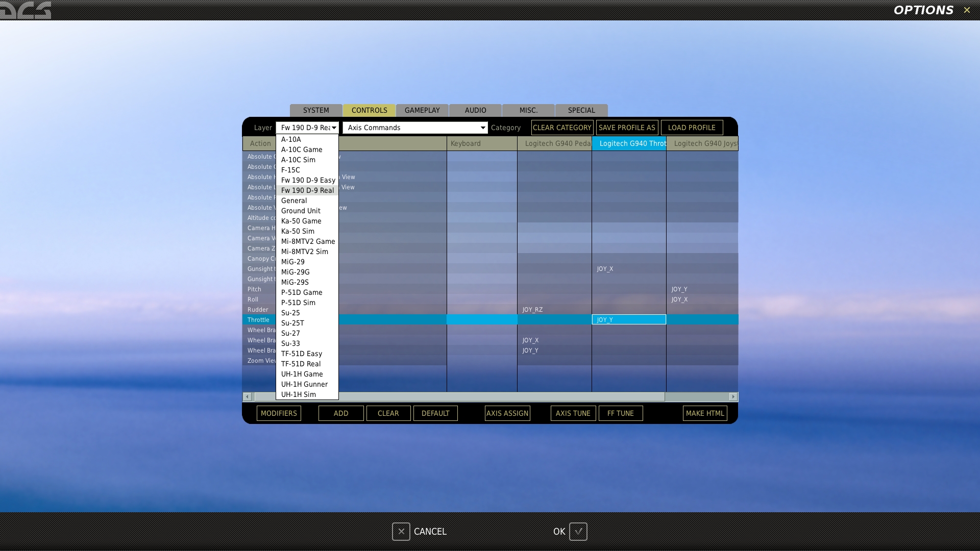The image size is (980, 551).
Task: Click JOY_Y cell in Throttle row
Action: click(629, 320)
